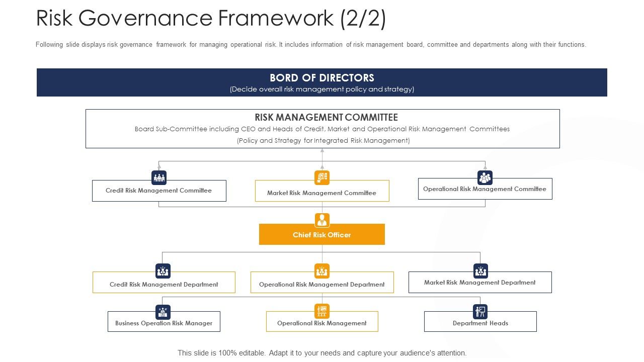This screenshot has width=644, height=362.
Task: Click the Market Risk Management Department icon
Action: 481,271
